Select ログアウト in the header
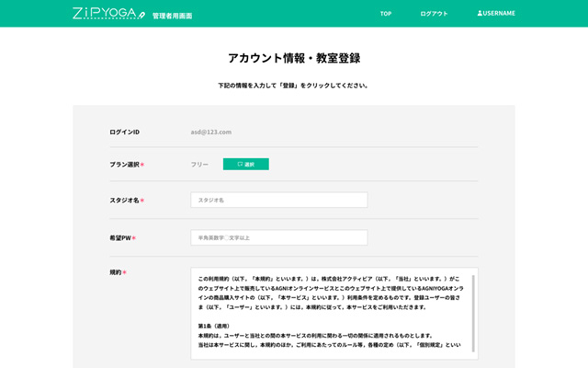Screen dimensions: 588x368 coord(434,14)
